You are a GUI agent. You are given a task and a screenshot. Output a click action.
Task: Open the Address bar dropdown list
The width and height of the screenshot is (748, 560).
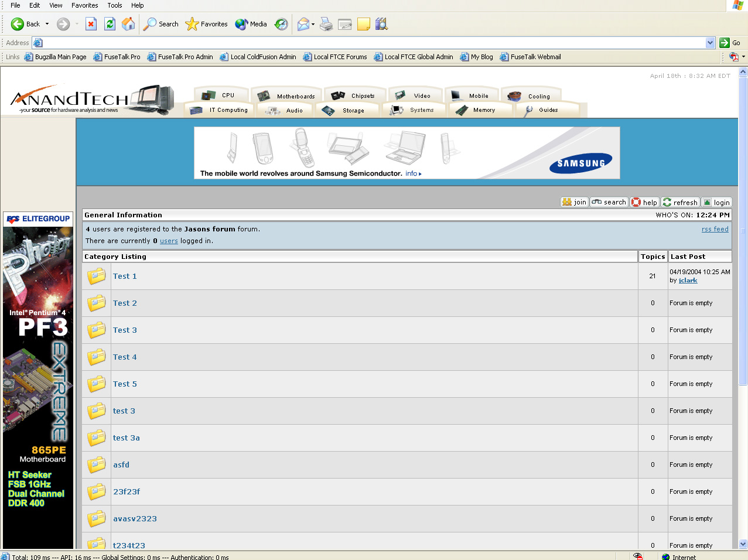711,43
